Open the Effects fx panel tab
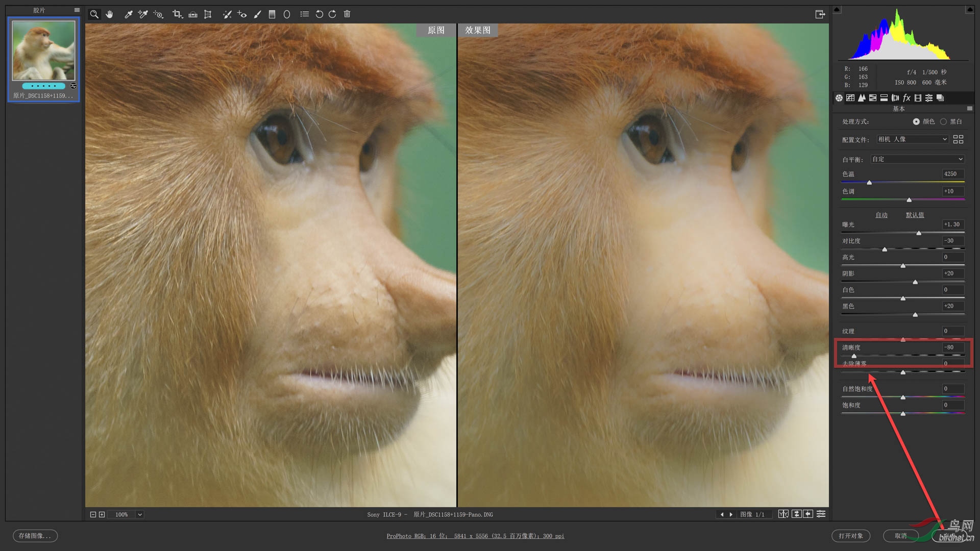This screenshot has width=980, height=551. pyautogui.click(x=906, y=98)
